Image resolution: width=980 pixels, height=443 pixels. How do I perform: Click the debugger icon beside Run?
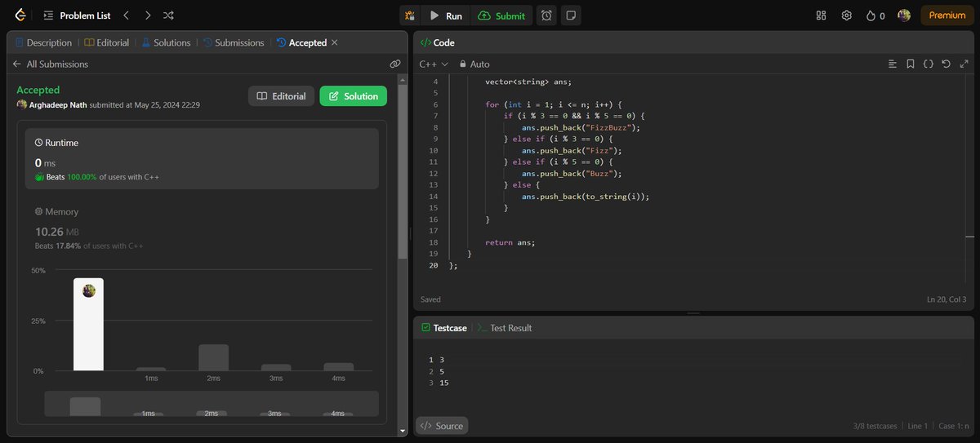pyautogui.click(x=410, y=16)
